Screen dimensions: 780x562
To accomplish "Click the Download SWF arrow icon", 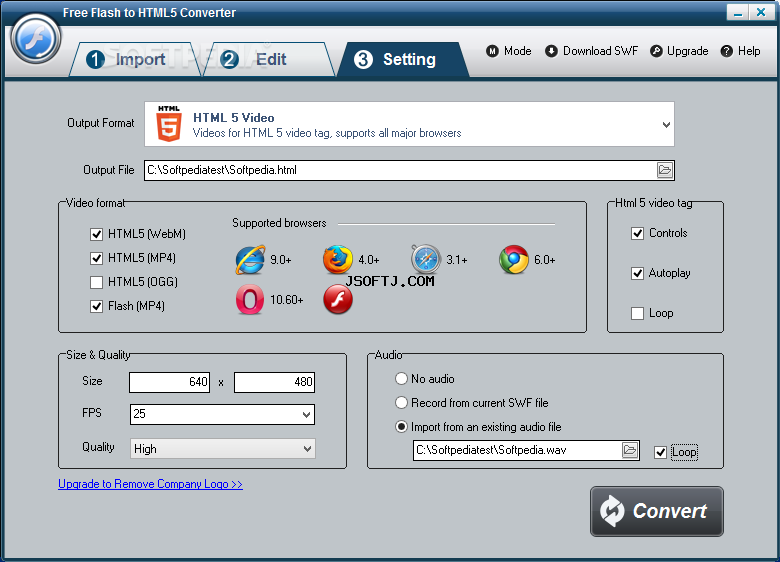I will point(551,51).
